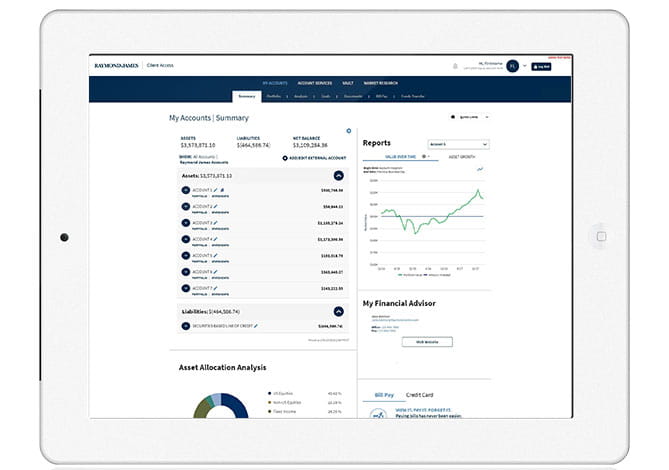Click the circle icon beside Account 3
The width and height of the screenshot is (669, 470).
186,223
